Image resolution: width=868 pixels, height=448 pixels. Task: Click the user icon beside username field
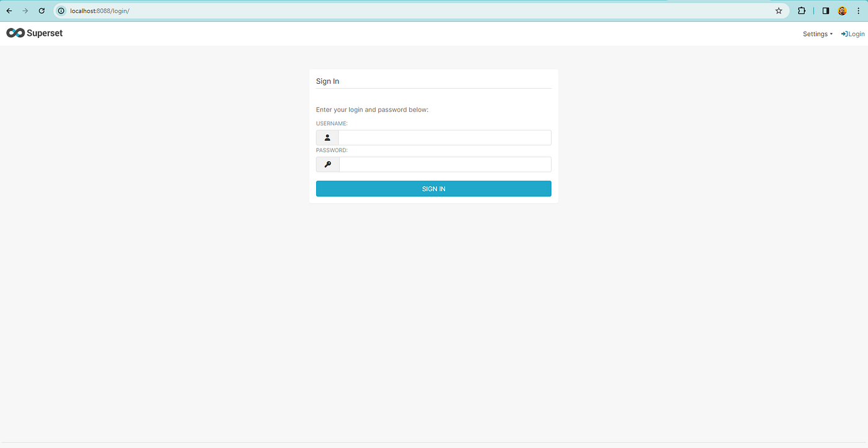pos(327,138)
